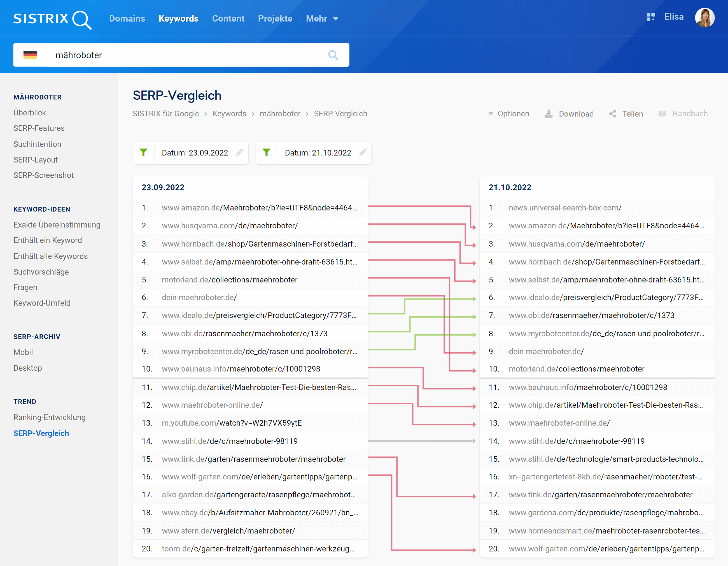Open the Datum: 21.10.2022 date selector
The height and width of the screenshot is (566, 728).
click(x=318, y=153)
